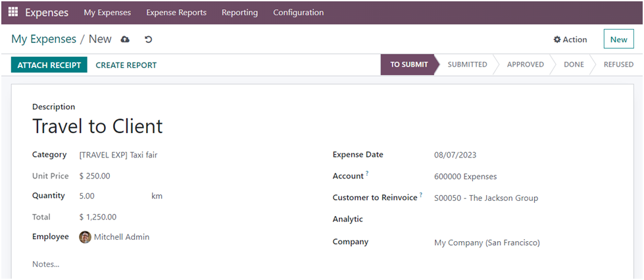Screen dimensions: 644x280
Task: Go back via My Expenses breadcrumb
Action: (43, 40)
